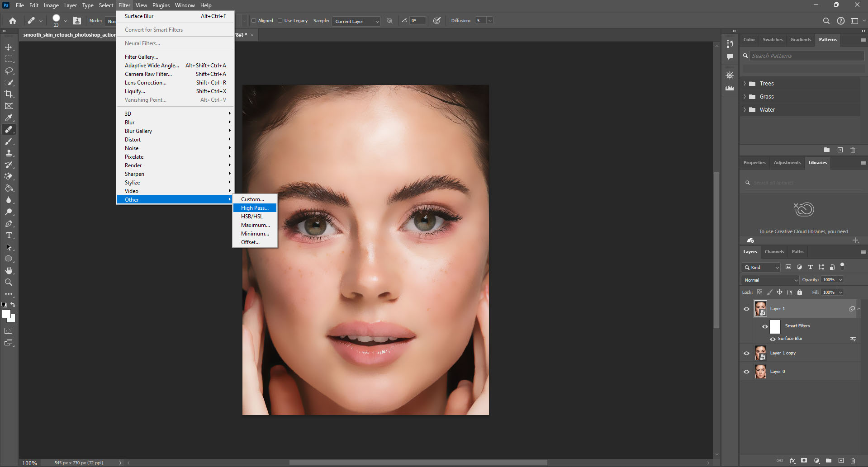Select the Type tool
Screen dimensions: 868x467
coord(9,235)
